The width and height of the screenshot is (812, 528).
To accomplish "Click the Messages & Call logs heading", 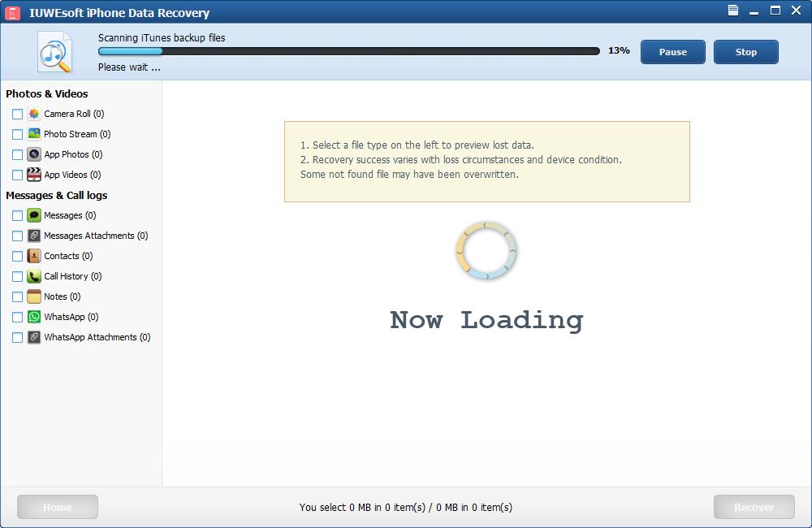I will (57, 195).
